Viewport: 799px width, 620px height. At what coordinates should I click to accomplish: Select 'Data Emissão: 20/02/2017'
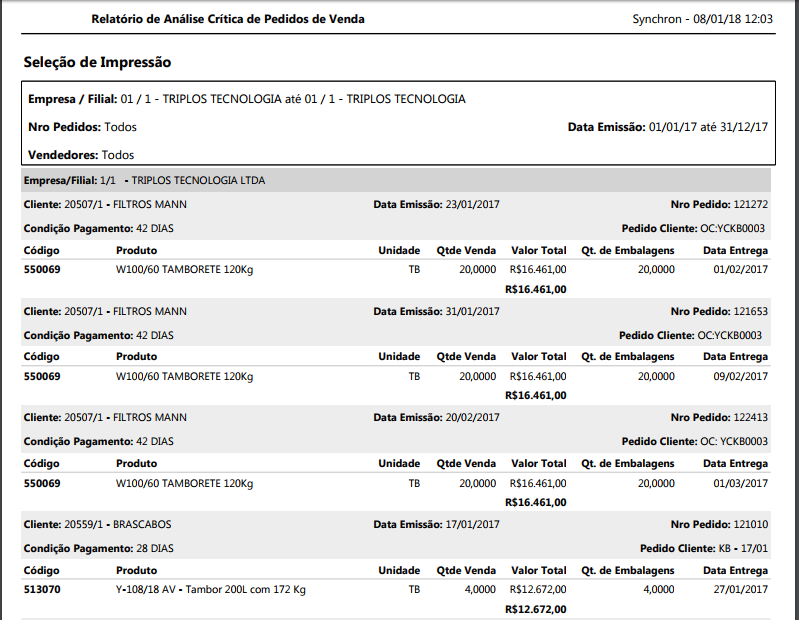point(436,417)
